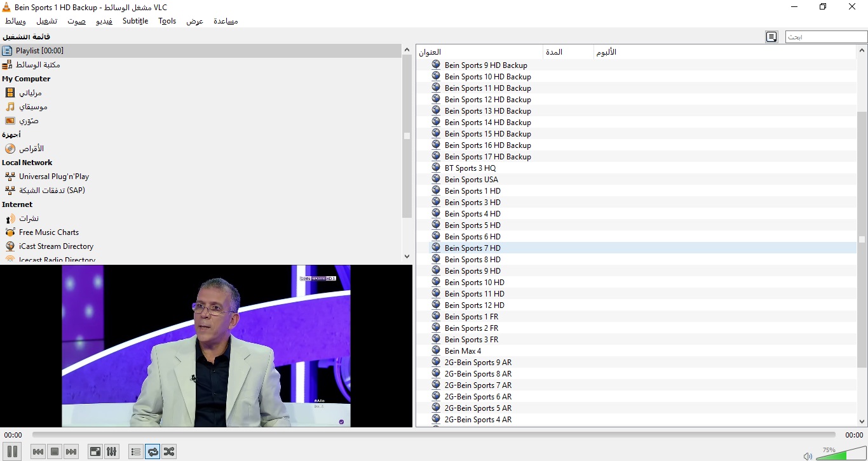868x461 pixels.
Task: Sort by المدة (Duration) column header
Action: click(x=569, y=52)
